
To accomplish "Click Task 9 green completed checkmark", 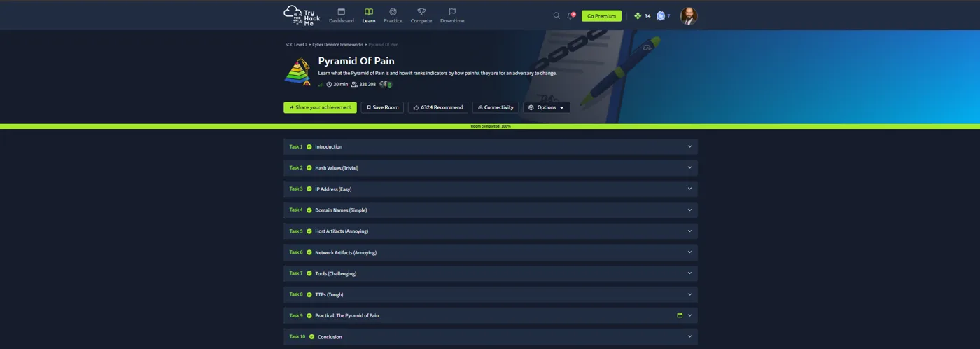I will click(x=309, y=315).
